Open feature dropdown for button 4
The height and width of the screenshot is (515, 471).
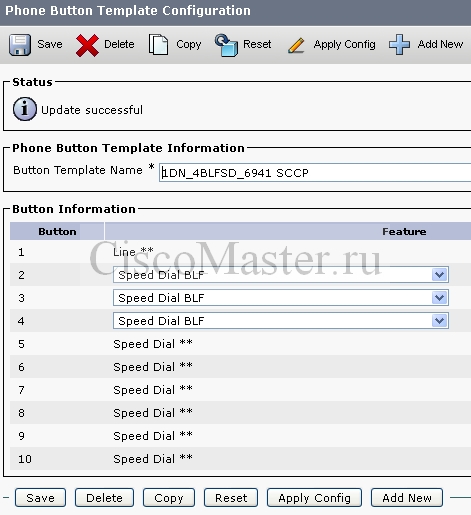(281, 321)
